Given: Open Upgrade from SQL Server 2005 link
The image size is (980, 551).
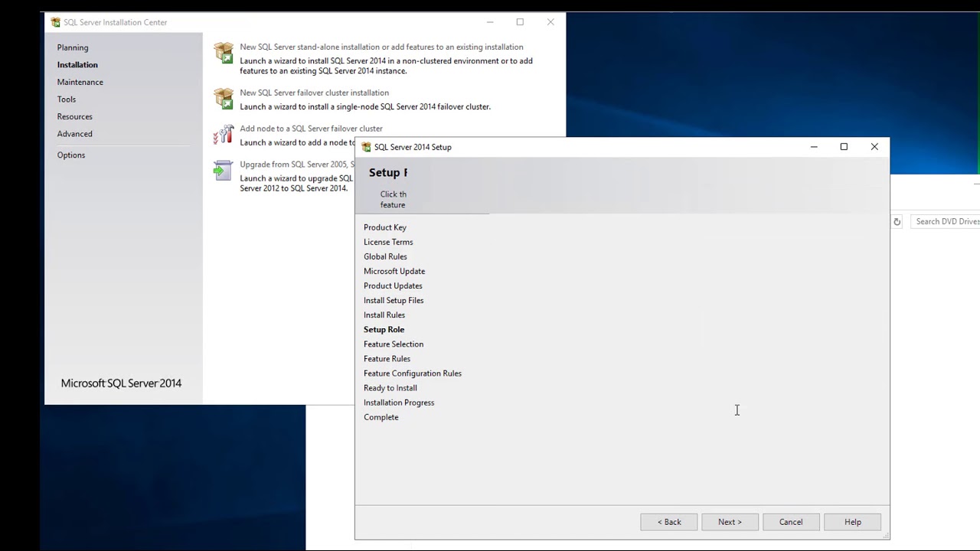Looking at the screenshot, I should coord(297,165).
